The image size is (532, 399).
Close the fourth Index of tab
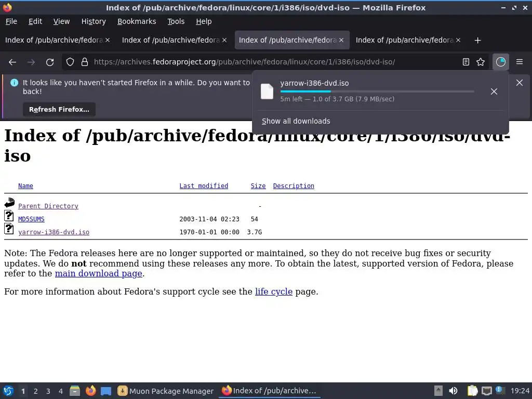coord(458,40)
